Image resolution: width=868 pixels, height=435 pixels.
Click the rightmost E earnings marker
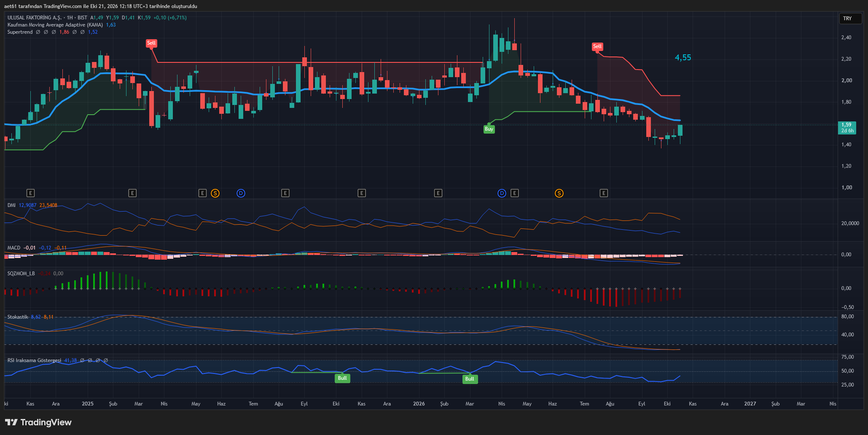tap(604, 193)
